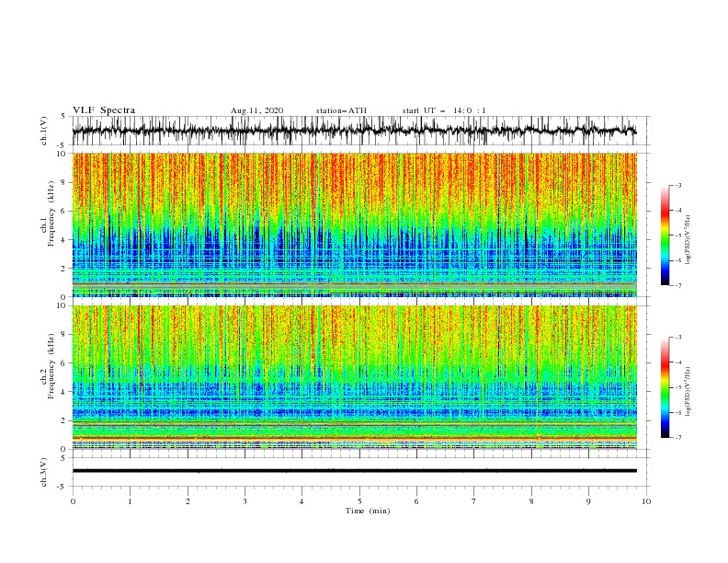
Task: Click inside the ch.1 spectrogram panel
Action: [354, 224]
